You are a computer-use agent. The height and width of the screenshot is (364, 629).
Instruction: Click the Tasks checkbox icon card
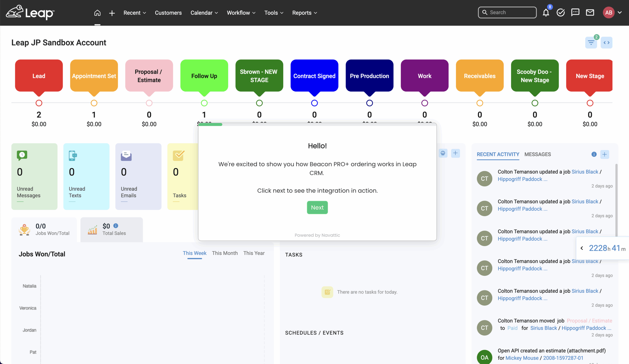(x=178, y=155)
